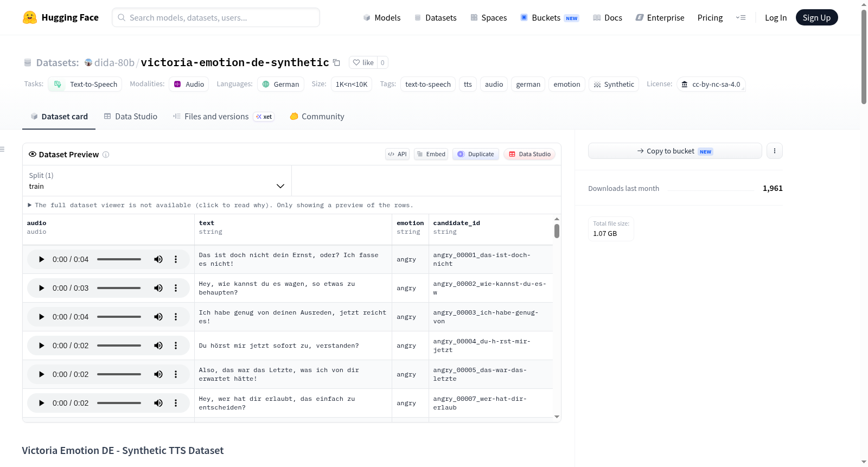Click the Embed button
This screenshot has width=868, height=467.
(431, 154)
